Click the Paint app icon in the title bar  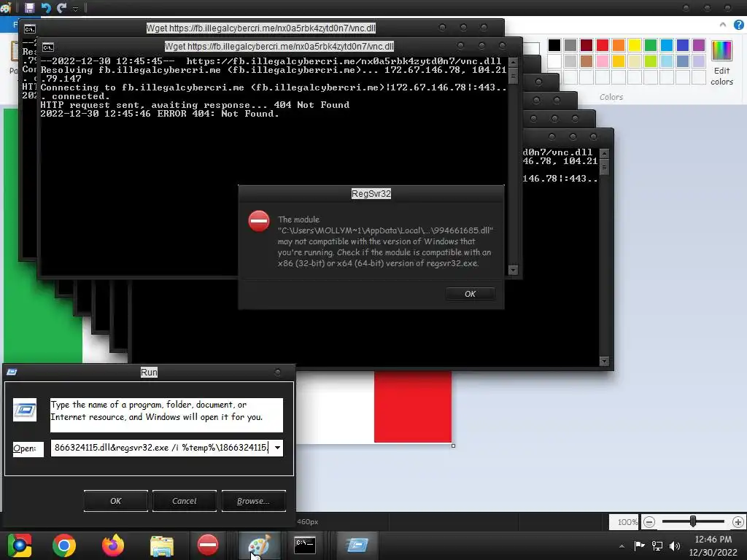pos(6,7)
